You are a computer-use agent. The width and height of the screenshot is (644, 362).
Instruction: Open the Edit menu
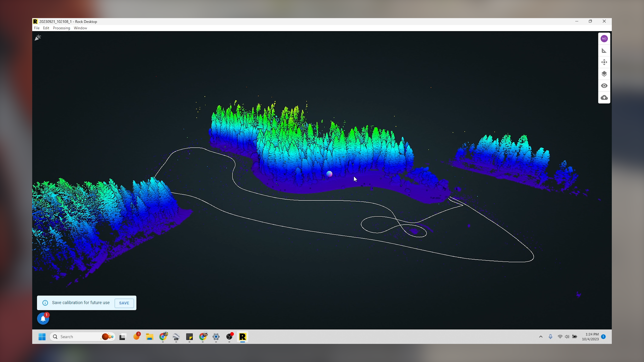[46, 28]
